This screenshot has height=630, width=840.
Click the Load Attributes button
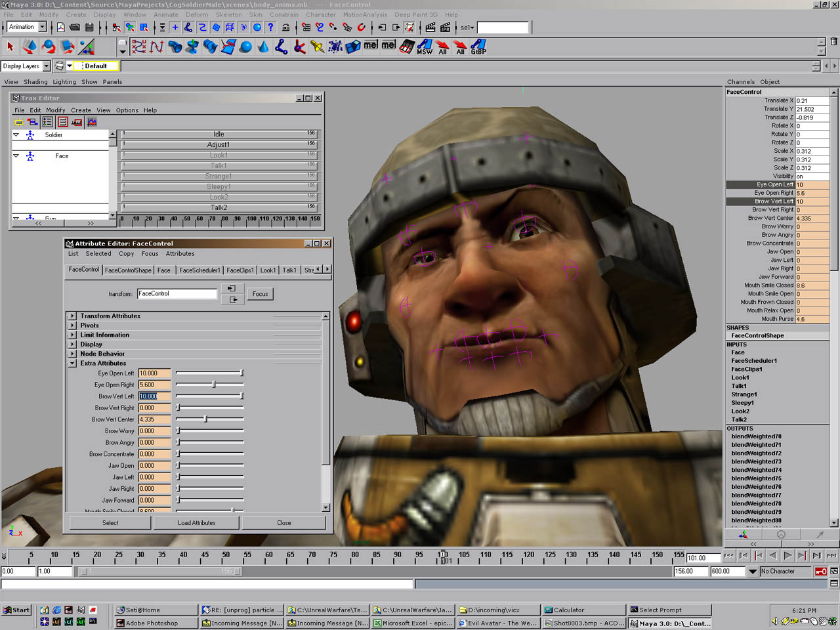click(196, 523)
